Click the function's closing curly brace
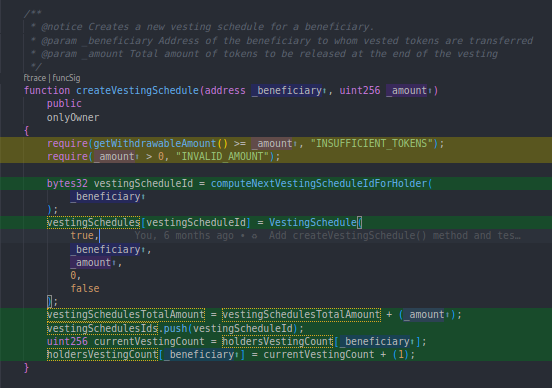Image resolution: width=552 pixels, height=388 pixels. [26, 368]
